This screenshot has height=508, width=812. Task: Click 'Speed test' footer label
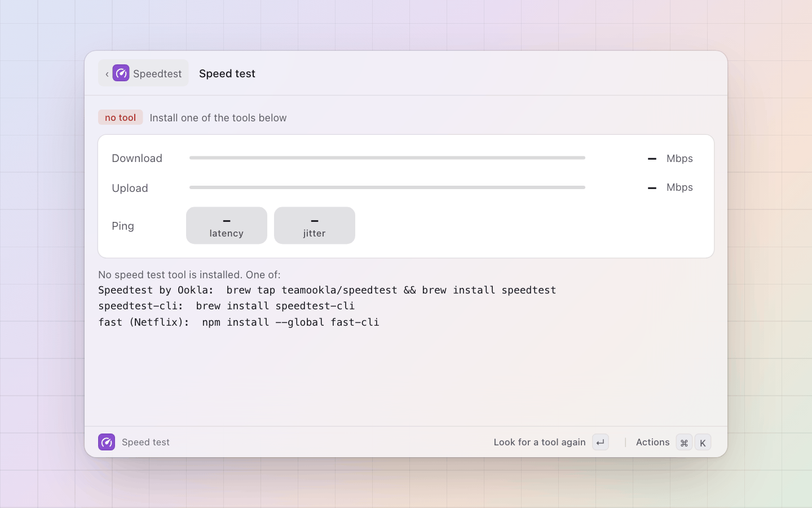tap(145, 443)
